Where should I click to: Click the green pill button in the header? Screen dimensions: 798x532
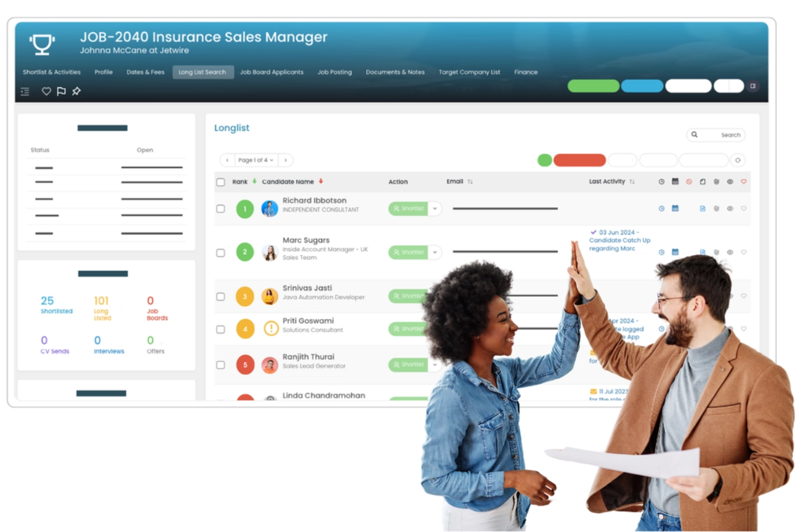tap(593, 86)
